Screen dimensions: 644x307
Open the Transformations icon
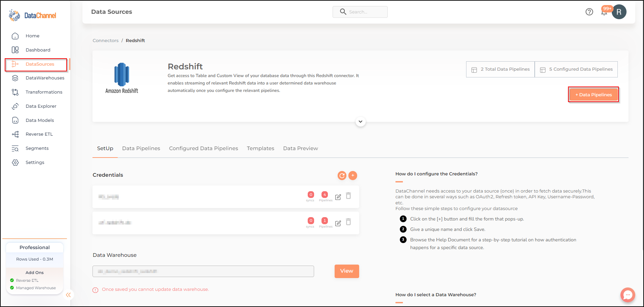coord(15,92)
